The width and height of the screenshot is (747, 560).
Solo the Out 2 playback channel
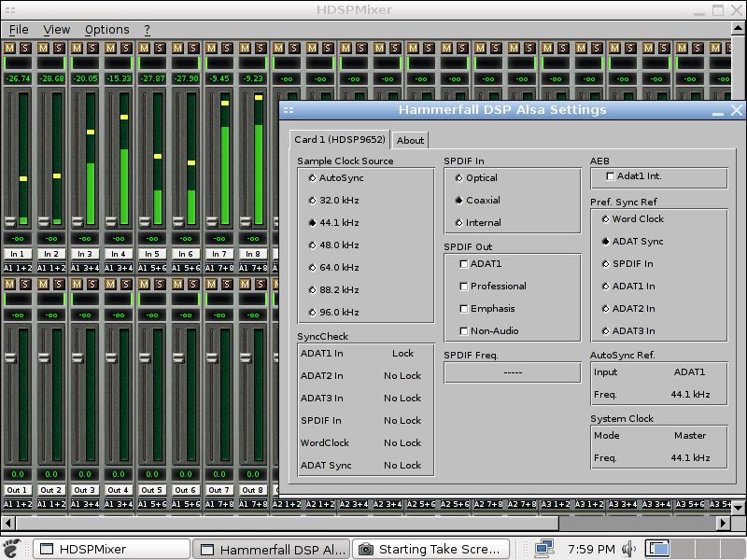(x=59, y=284)
